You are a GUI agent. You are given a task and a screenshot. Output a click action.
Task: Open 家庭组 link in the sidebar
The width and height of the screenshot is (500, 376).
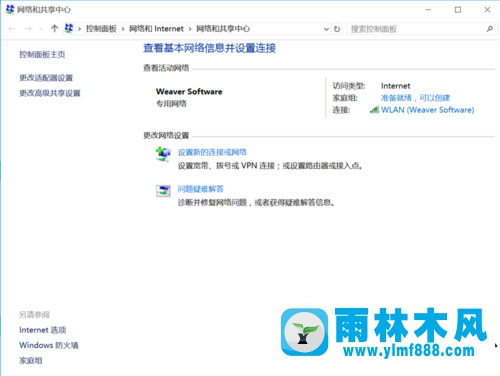point(31,360)
